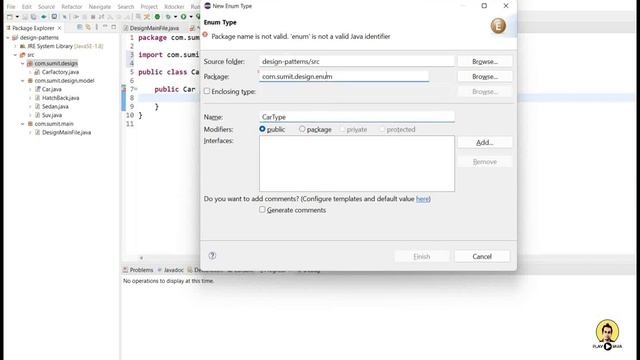Click the Source folder input field
Image resolution: width=640 pixels, height=360 pixels.
tap(357, 61)
